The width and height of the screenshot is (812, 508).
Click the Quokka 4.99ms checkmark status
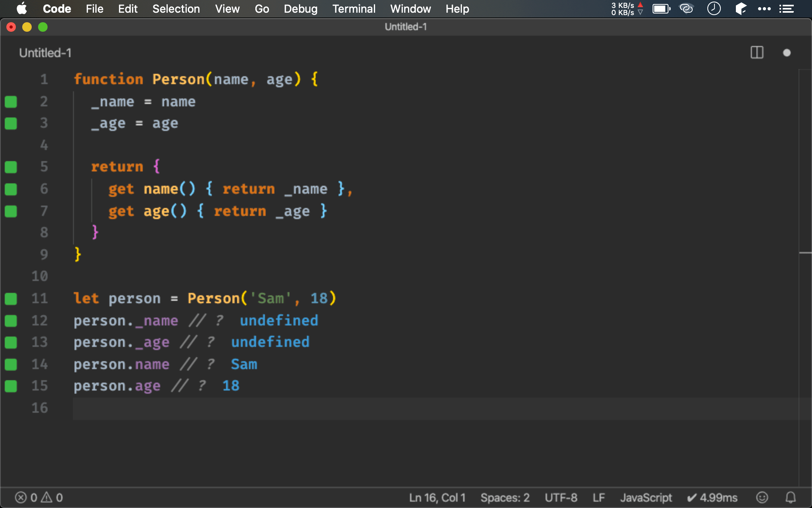712,497
